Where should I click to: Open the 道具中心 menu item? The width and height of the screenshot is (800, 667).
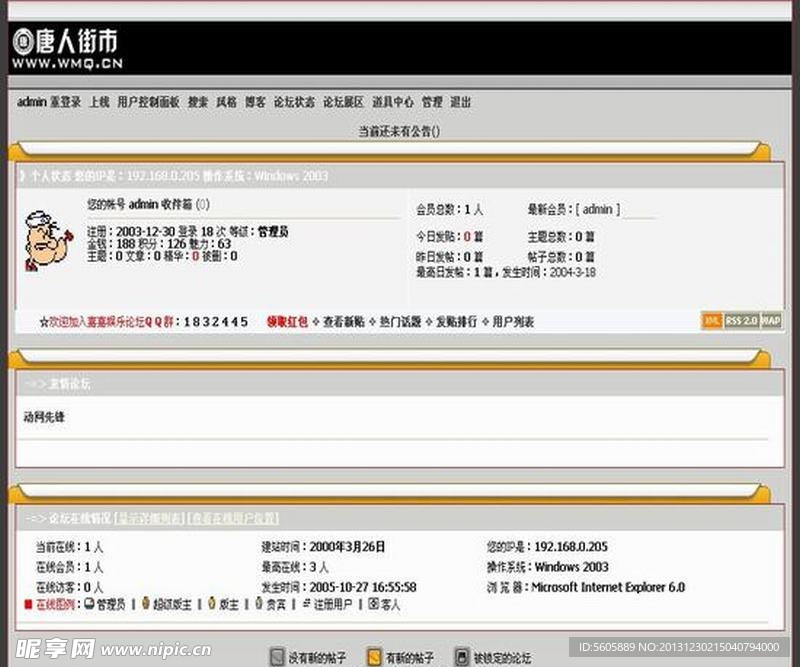coord(392,102)
